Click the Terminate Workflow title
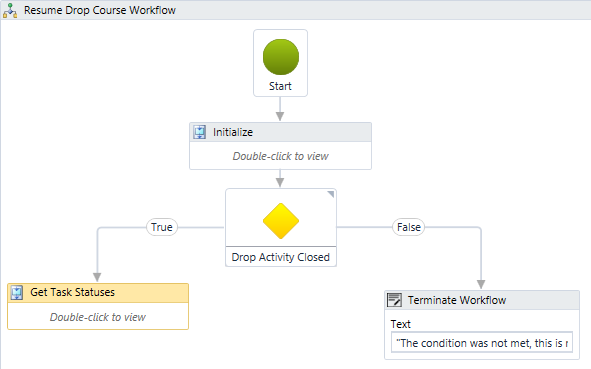This screenshot has width=591, height=369. coord(457,300)
